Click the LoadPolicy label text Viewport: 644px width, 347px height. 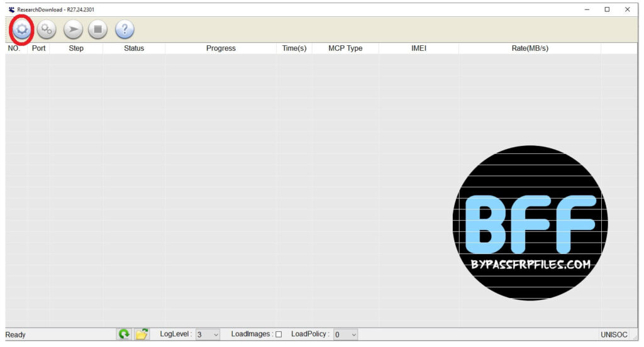[x=310, y=334]
